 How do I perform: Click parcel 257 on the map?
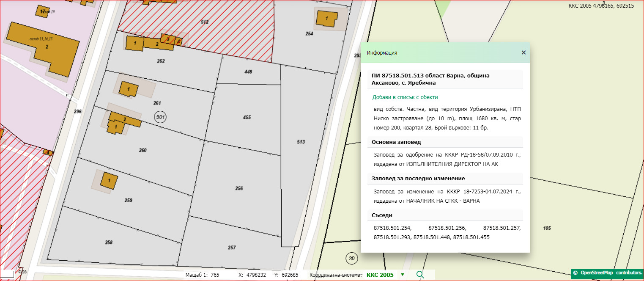pos(232,248)
